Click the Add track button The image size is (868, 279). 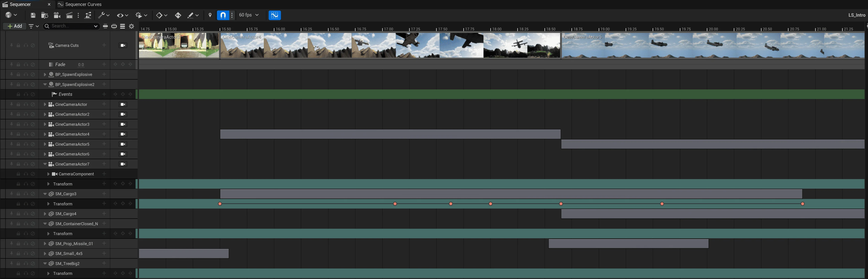click(x=15, y=26)
